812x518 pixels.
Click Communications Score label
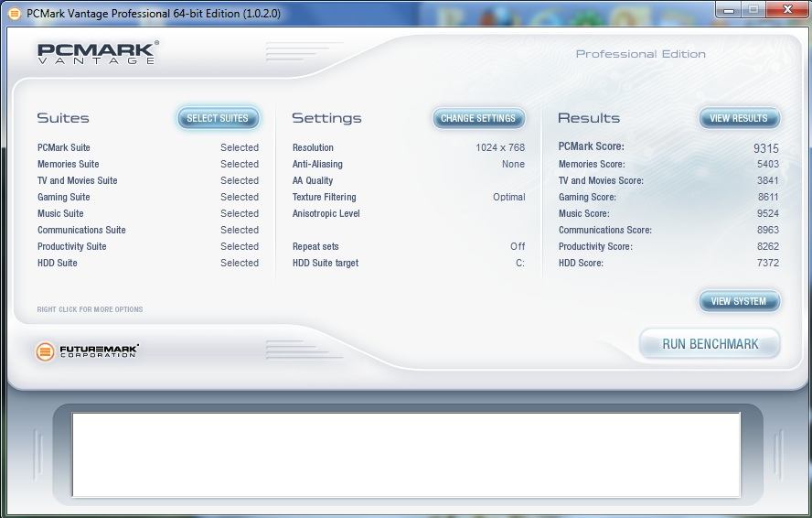(605, 231)
